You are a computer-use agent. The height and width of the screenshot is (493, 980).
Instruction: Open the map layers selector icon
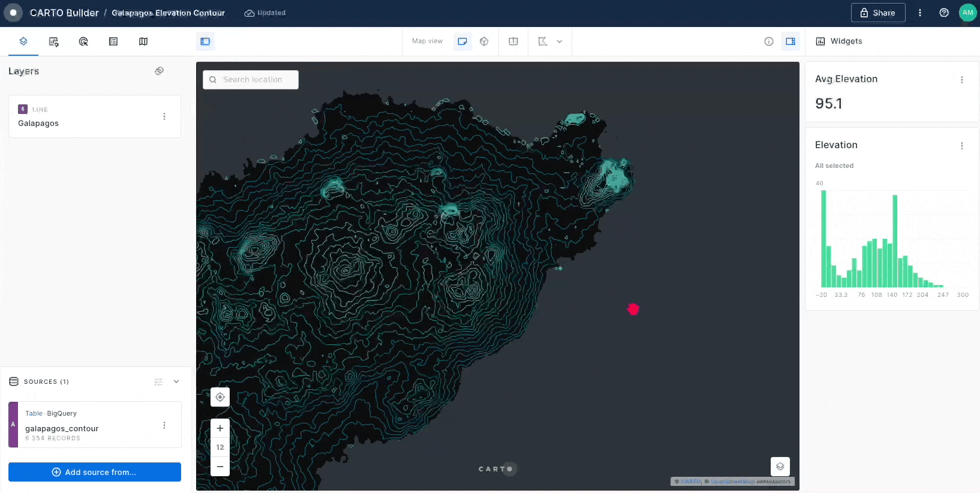coord(780,466)
